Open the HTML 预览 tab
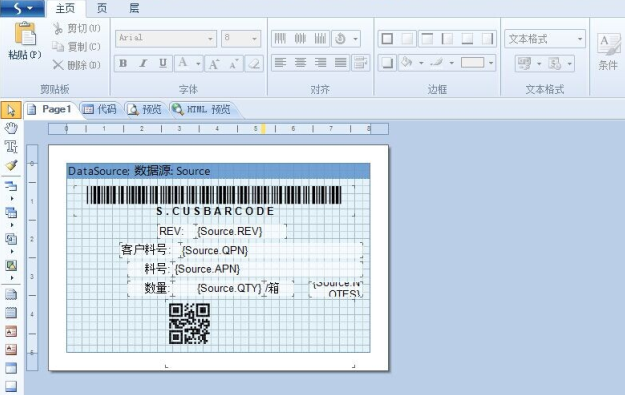The height and width of the screenshot is (395, 625). (202, 109)
